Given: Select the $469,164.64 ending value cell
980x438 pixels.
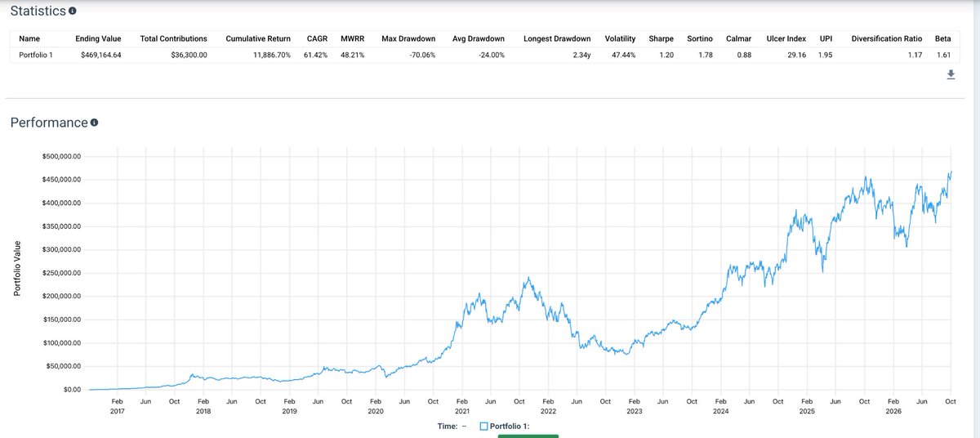Looking at the screenshot, I should pyautogui.click(x=101, y=55).
